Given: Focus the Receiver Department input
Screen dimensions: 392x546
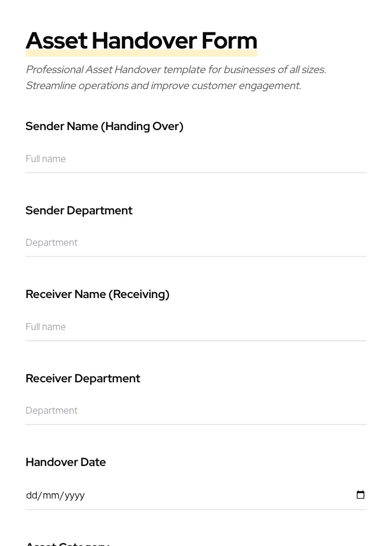Looking at the screenshot, I should click(x=195, y=411).
